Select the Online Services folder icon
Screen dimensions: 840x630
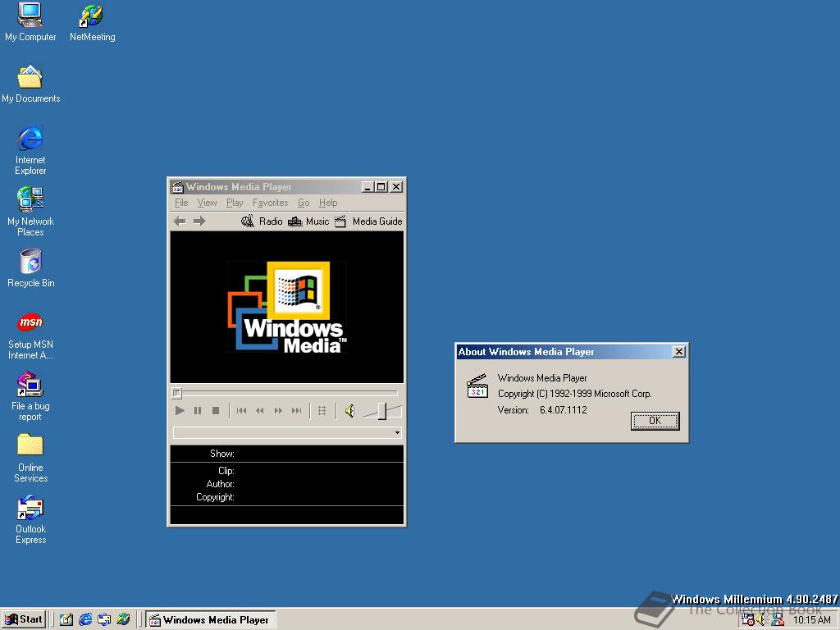30,458
